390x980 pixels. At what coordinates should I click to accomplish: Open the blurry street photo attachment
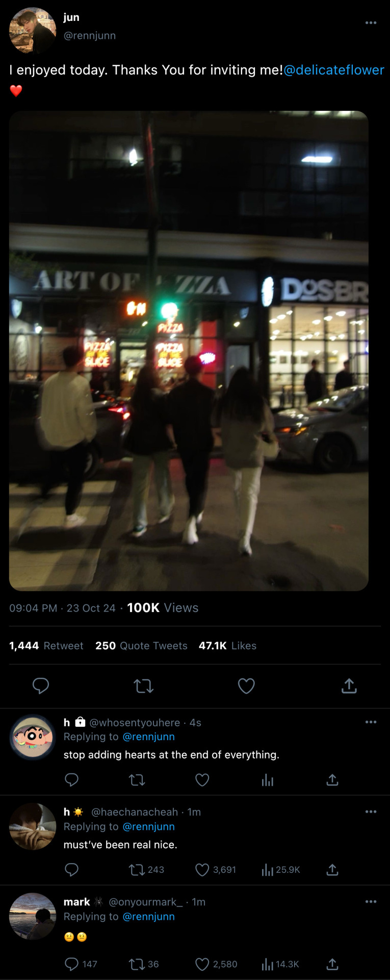coord(189,351)
